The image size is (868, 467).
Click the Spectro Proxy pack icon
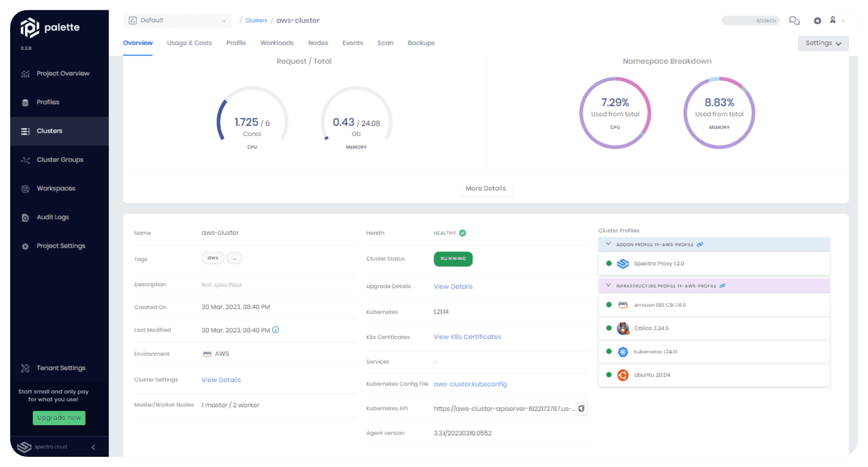click(x=623, y=263)
